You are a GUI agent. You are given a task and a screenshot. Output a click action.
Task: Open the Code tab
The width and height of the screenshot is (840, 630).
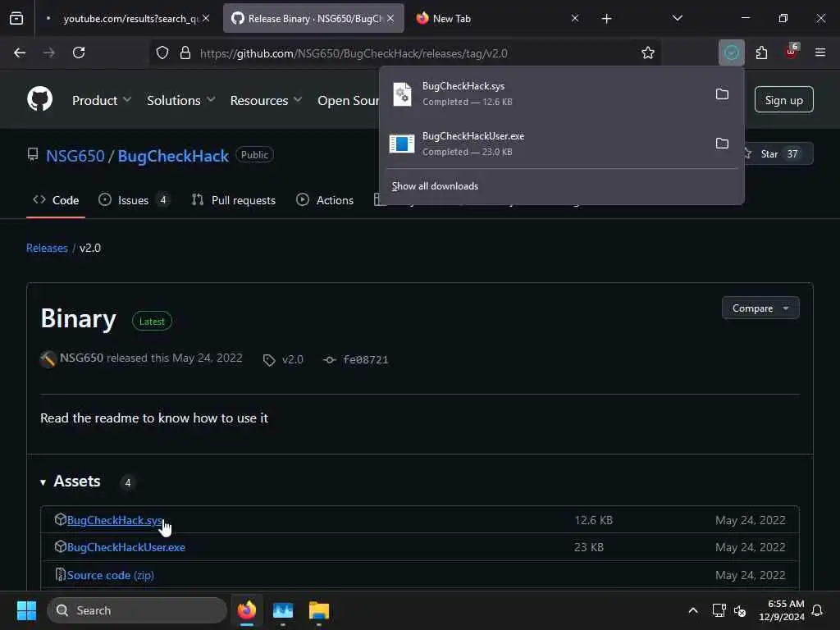click(56, 200)
